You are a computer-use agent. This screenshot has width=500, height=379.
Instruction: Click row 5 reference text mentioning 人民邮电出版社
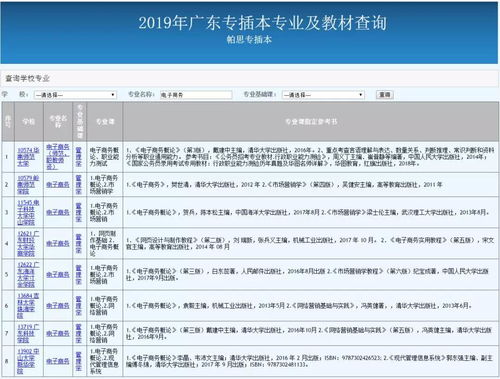[307, 275]
